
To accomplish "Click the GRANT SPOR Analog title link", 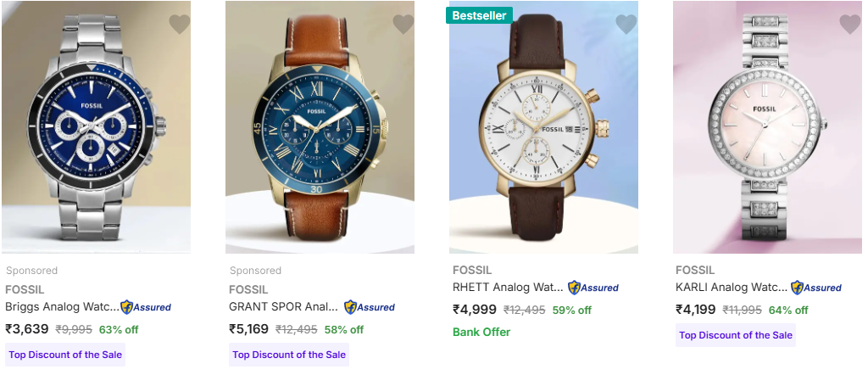I will click(283, 307).
